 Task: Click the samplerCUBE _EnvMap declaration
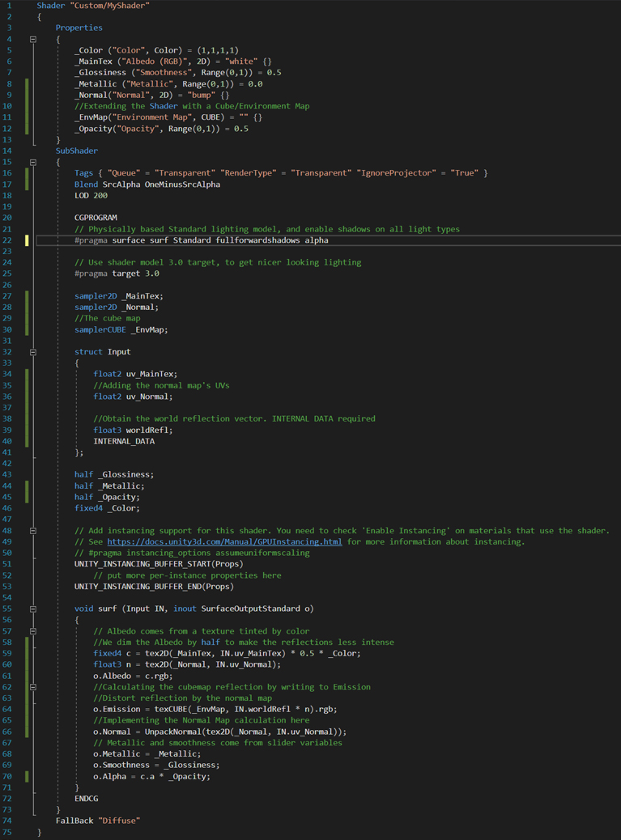[121, 329]
